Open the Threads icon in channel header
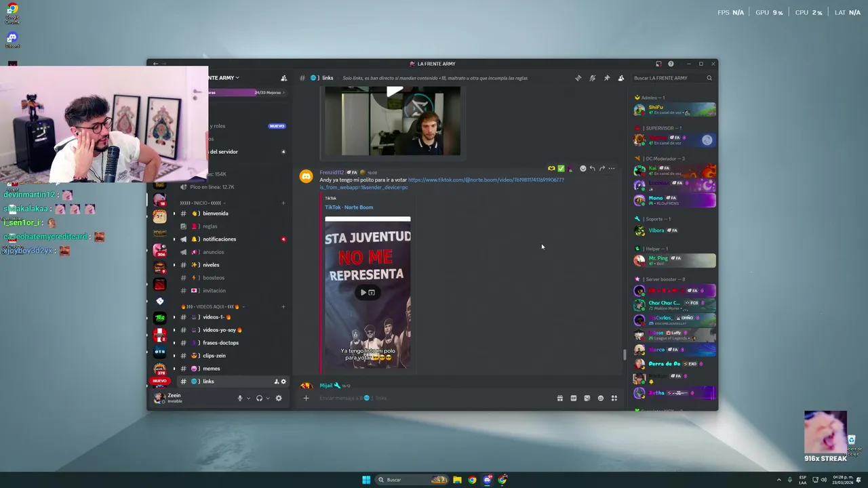868x488 pixels. tap(578, 78)
